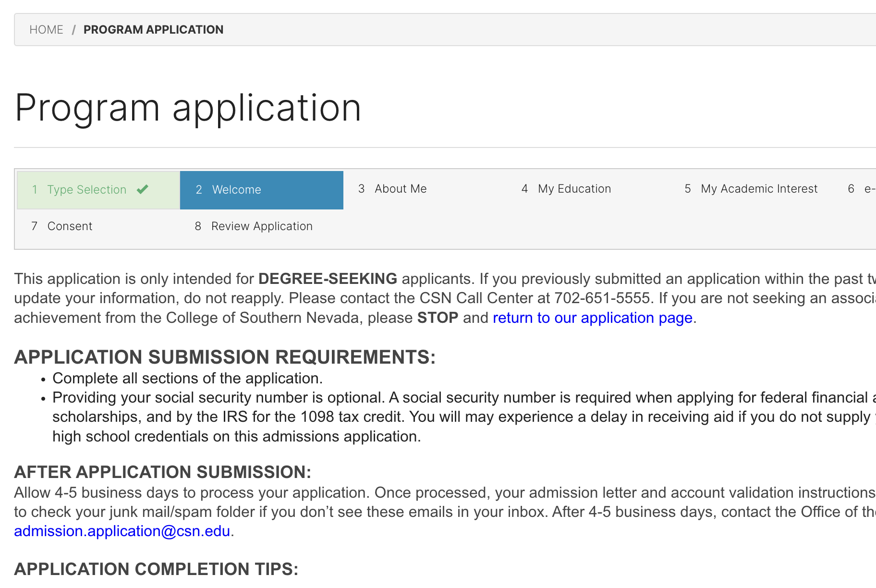Open the Welcome step tab
876x588 pixels.
pos(236,190)
